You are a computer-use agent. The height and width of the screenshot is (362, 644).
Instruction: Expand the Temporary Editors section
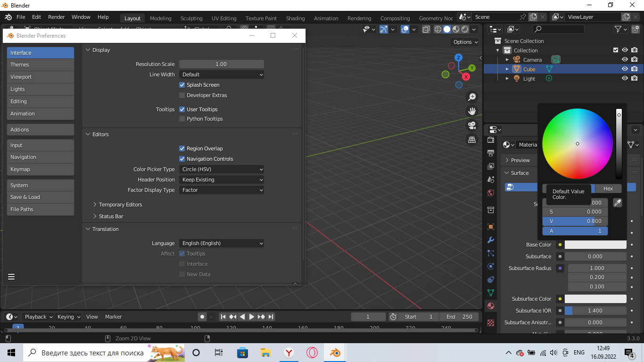point(120,205)
